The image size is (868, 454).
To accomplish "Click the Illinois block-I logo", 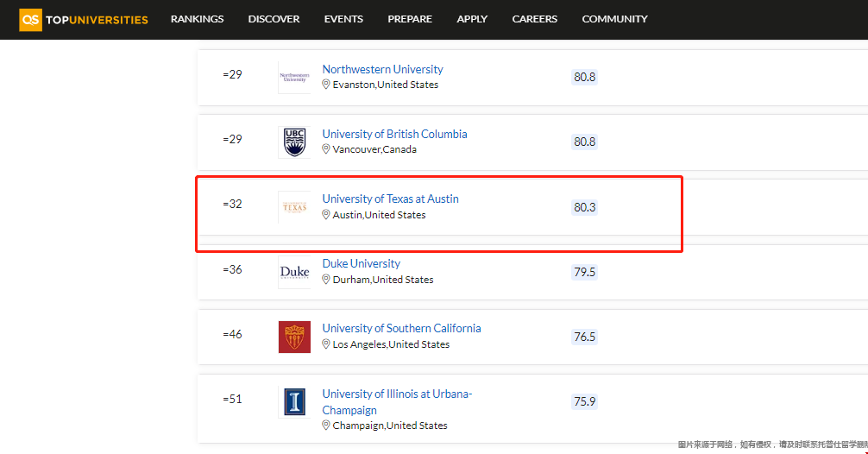I will tap(294, 402).
